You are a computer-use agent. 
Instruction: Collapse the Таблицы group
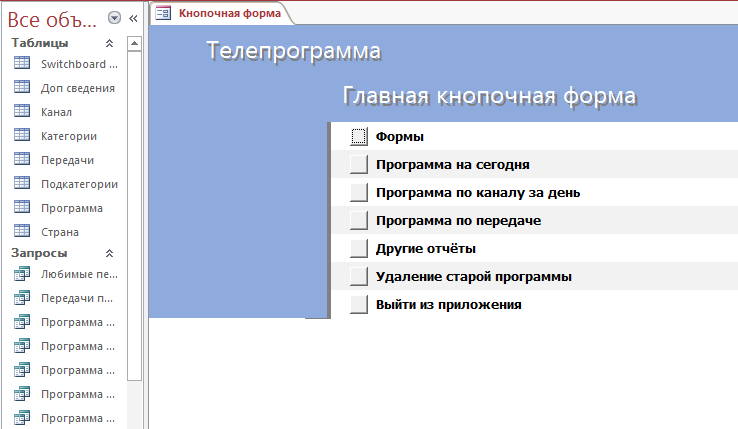pos(109,44)
